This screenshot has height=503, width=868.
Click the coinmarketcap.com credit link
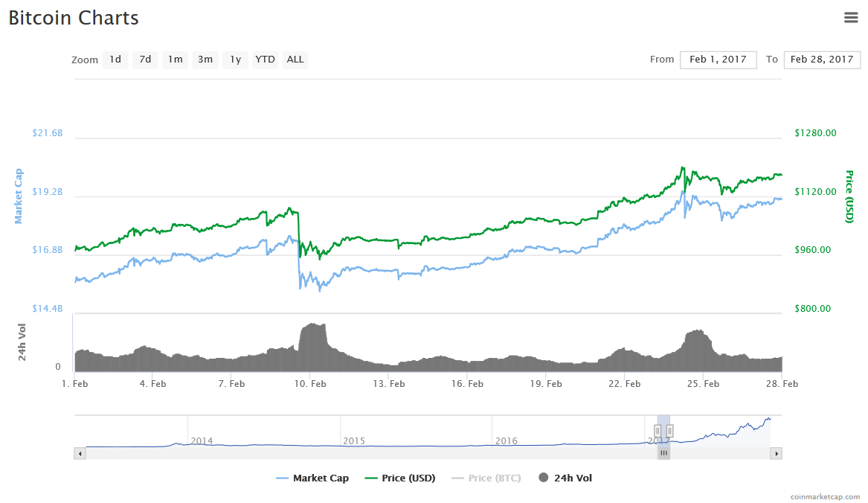click(825, 497)
